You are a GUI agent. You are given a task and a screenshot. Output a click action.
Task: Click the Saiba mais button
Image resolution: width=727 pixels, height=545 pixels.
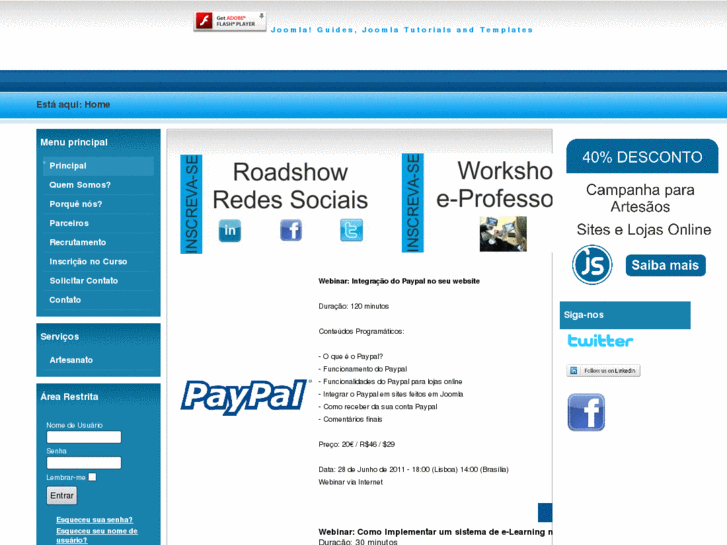click(x=665, y=265)
